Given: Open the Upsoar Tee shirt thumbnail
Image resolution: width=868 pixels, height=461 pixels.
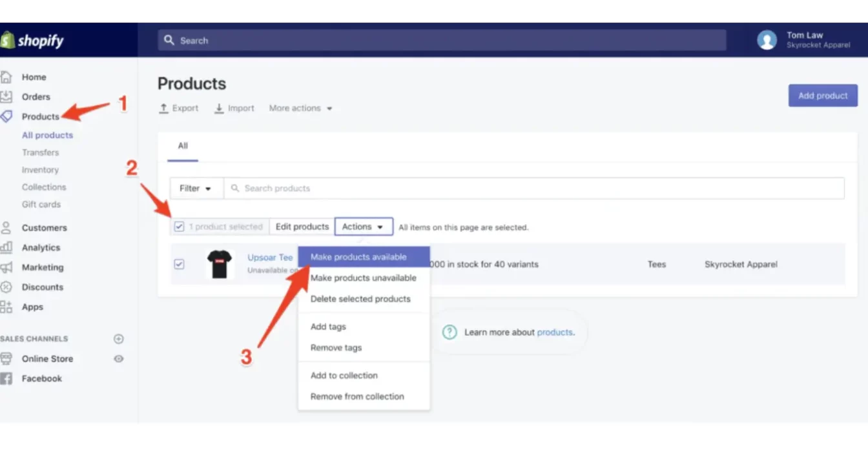Looking at the screenshot, I should pos(220,264).
